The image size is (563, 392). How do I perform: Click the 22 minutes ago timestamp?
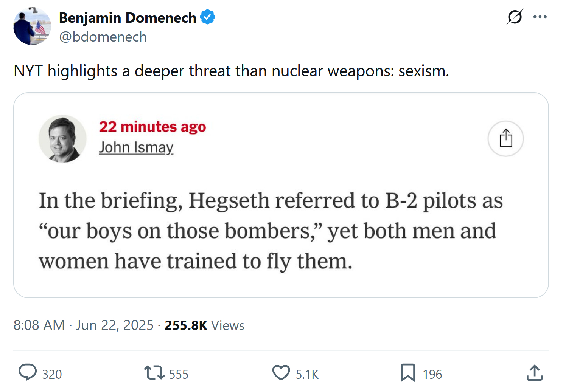[x=152, y=127]
